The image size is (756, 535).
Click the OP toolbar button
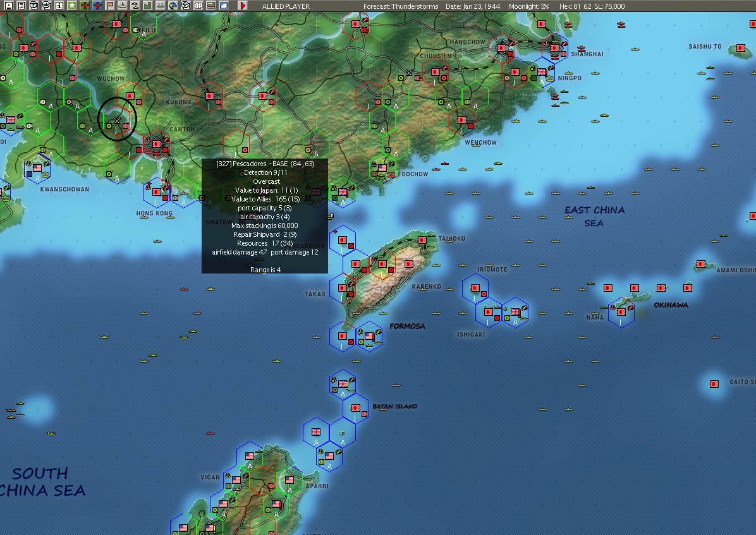tap(198, 6)
